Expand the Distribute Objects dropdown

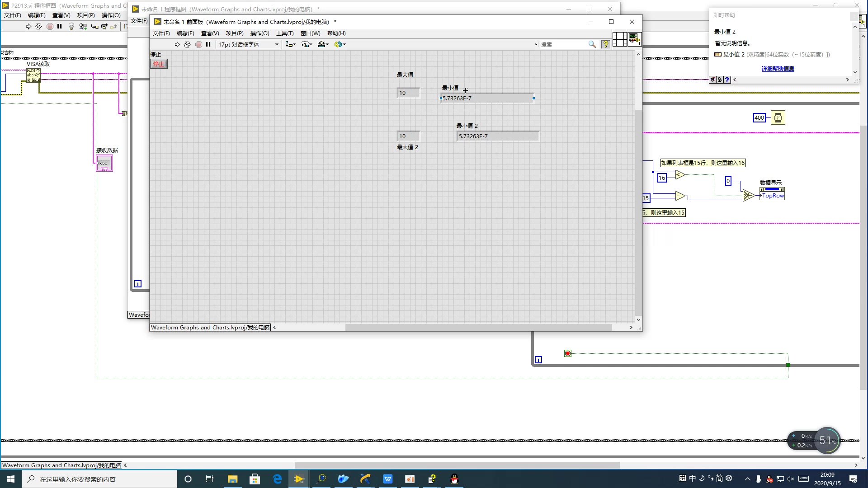[x=307, y=44]
